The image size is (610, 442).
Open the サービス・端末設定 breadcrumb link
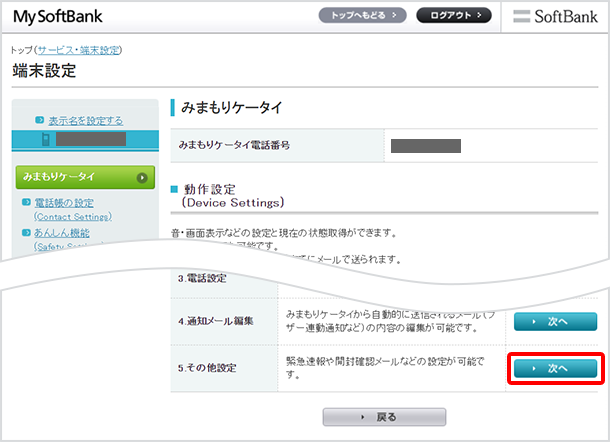point(79,50)
